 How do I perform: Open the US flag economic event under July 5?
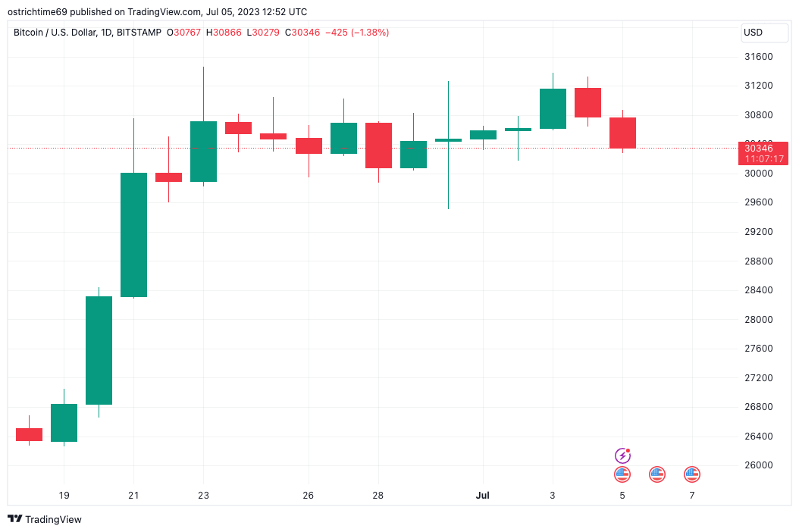(622, 474)
